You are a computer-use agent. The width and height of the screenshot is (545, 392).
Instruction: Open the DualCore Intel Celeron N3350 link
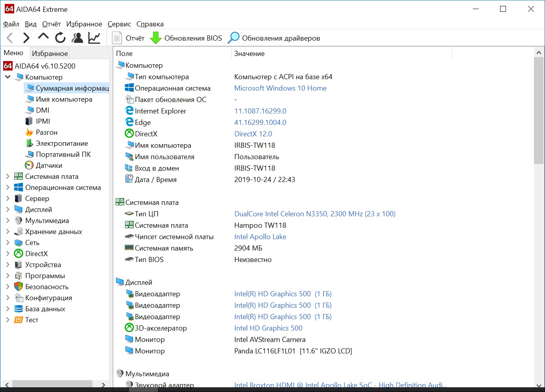[315, 214]
